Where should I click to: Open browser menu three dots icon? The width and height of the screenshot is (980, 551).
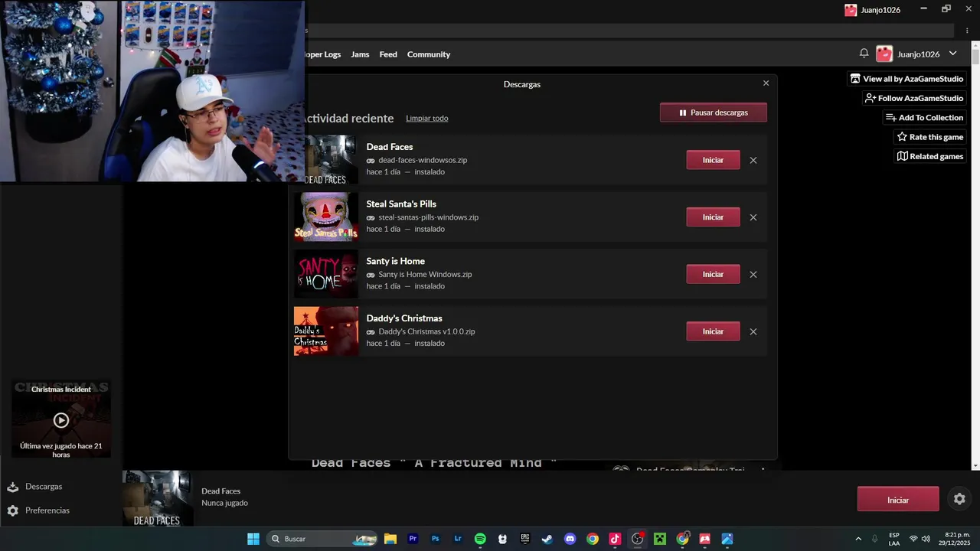pos(967,31)
